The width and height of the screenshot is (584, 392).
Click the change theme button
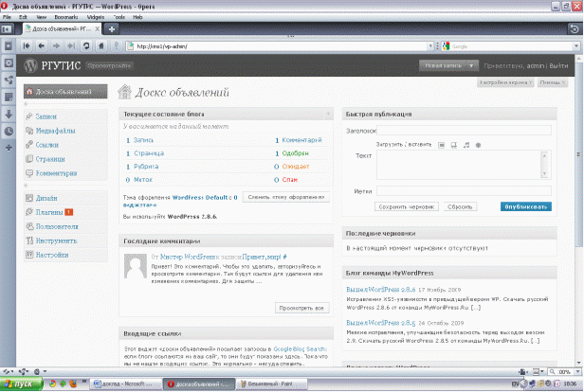tap(286, 197)
